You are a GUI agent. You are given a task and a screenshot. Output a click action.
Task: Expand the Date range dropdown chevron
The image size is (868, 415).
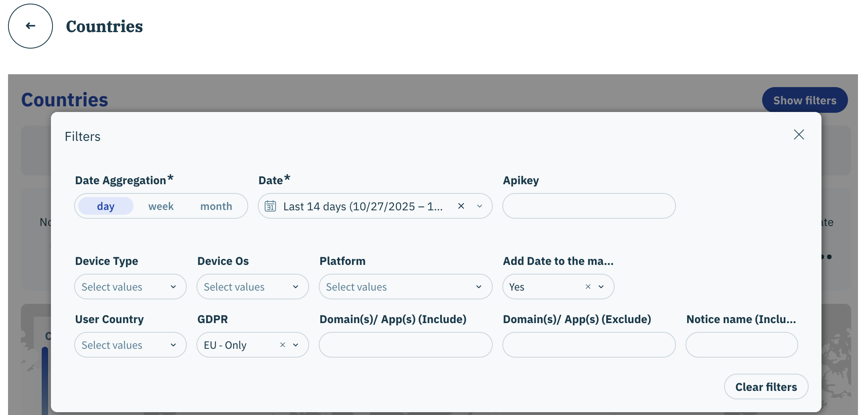480,206
